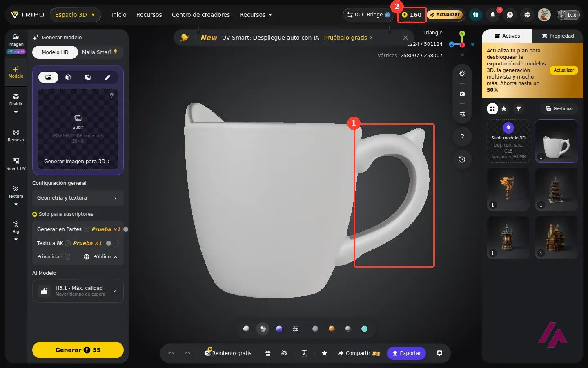Viewport: 588px width, 368px height.
Task: Click the yellow Generar 55 button
Action: [x=78, y=350]
